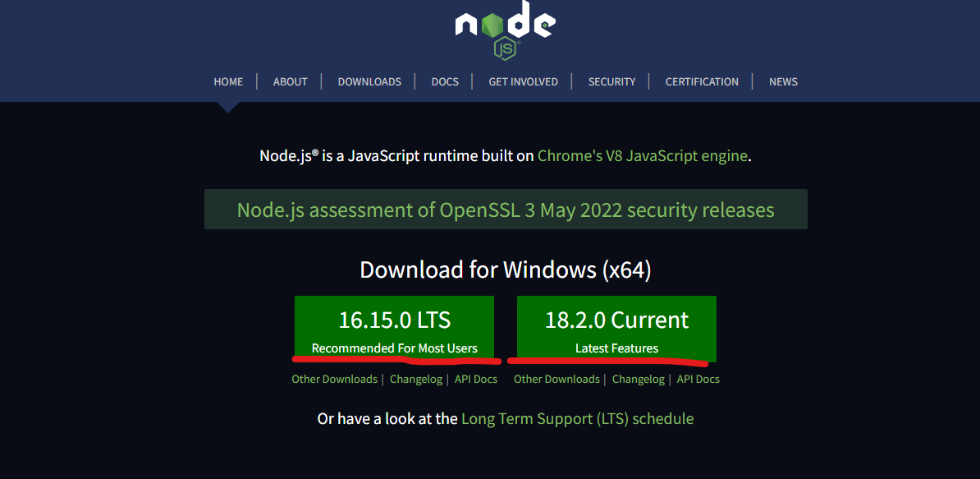Open the NEWS nav item
Viewport: 980px width, 479px height.
(x=783, y=81)
